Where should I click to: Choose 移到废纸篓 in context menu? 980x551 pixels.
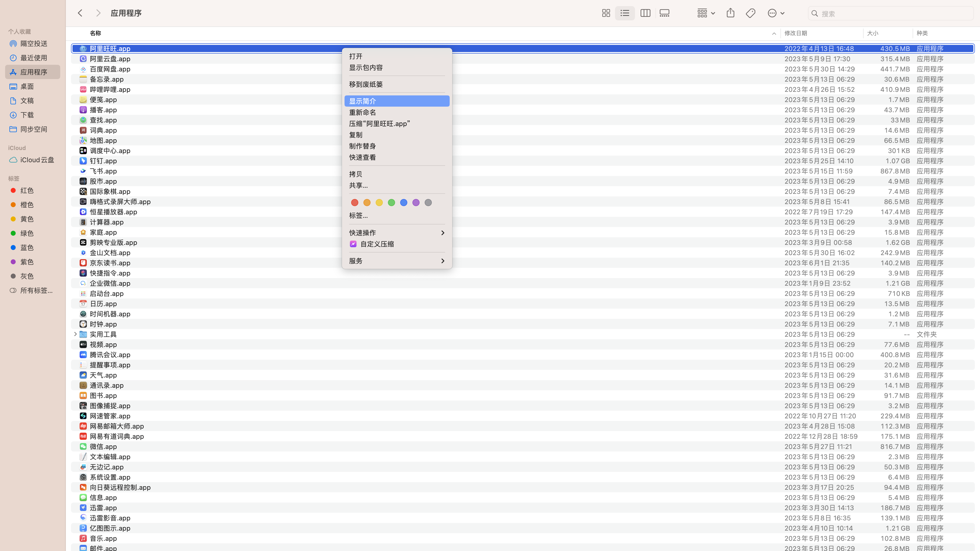pyautogui.click(x=397, y=84)
